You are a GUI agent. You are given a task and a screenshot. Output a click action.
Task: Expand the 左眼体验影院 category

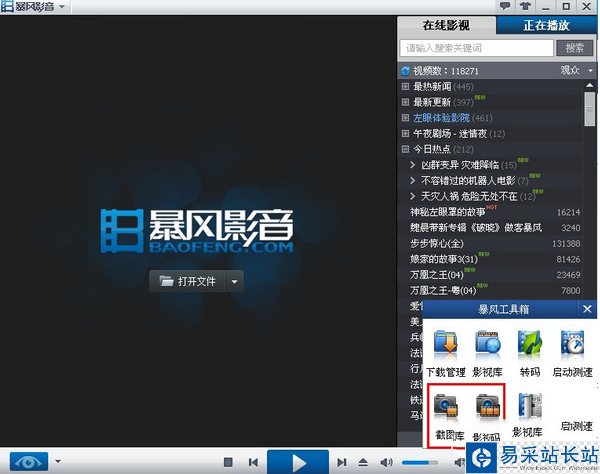pyautogui.click(x=405, y=118)
